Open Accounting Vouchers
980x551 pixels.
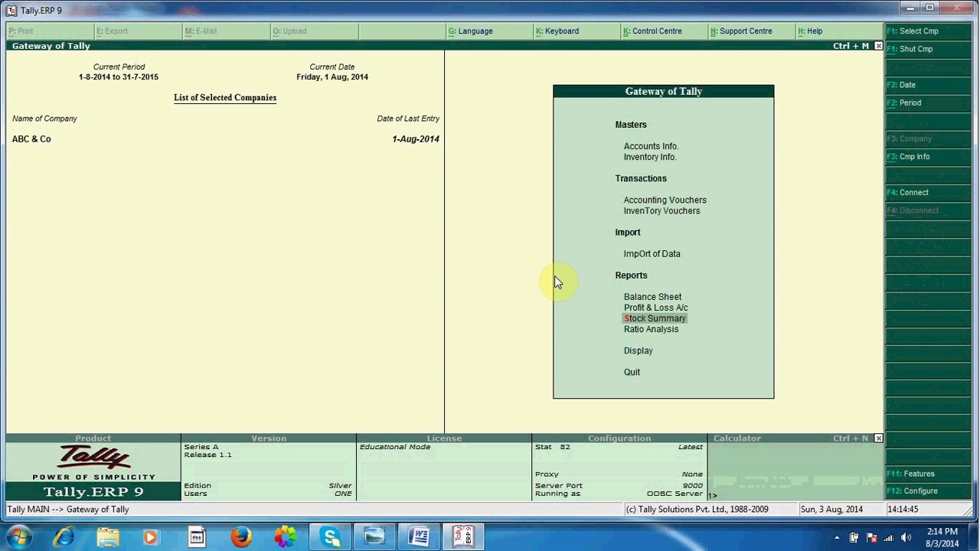click(665, 200)
